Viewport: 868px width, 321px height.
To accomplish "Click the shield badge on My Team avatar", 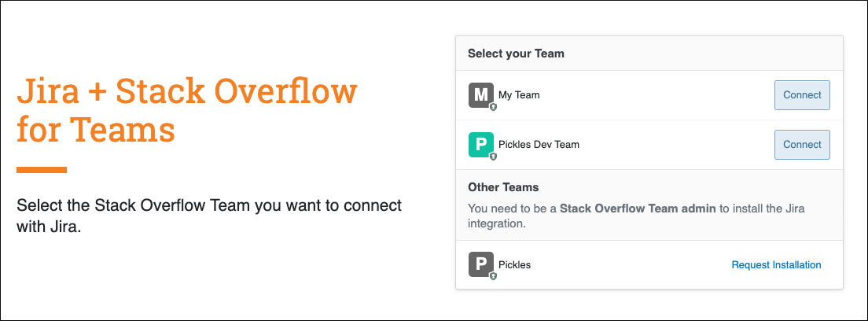I will pyautogui.click(x=494, y=106).
